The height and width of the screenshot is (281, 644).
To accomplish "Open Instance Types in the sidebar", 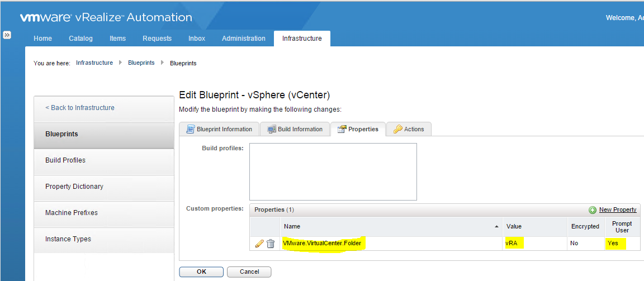I will tap(104, 239).
